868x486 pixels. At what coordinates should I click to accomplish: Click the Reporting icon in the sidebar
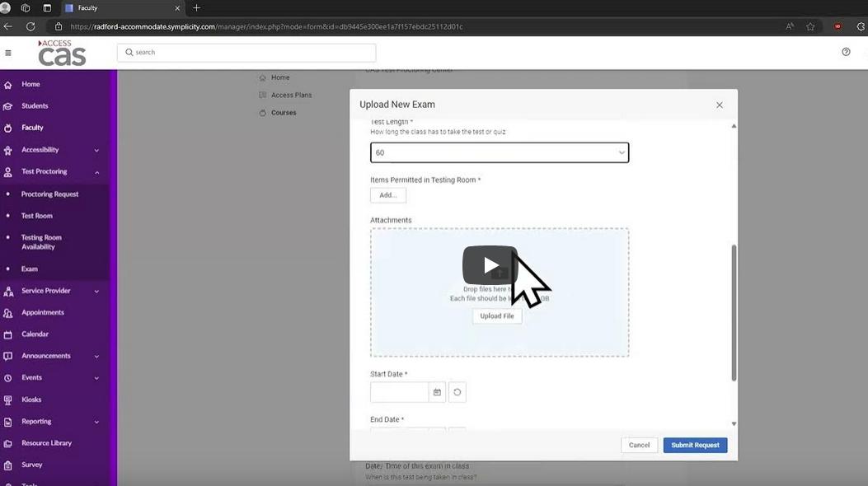(7, 422)
